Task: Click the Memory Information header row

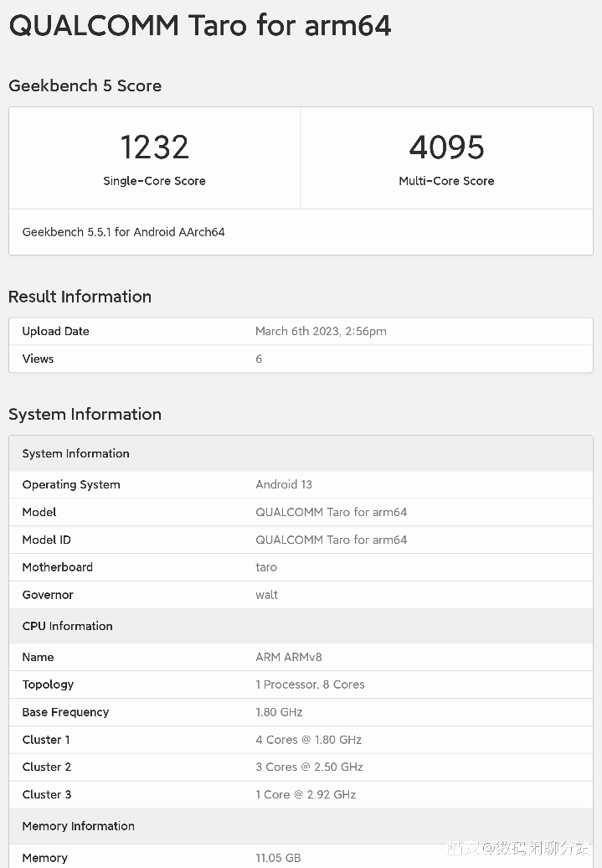Action: tap(301, 826)
